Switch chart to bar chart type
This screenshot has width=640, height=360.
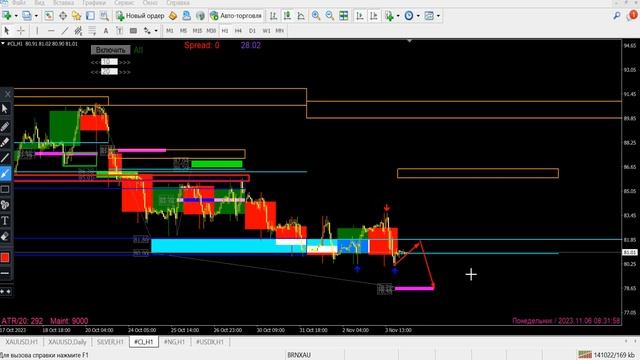click(273, 16)
